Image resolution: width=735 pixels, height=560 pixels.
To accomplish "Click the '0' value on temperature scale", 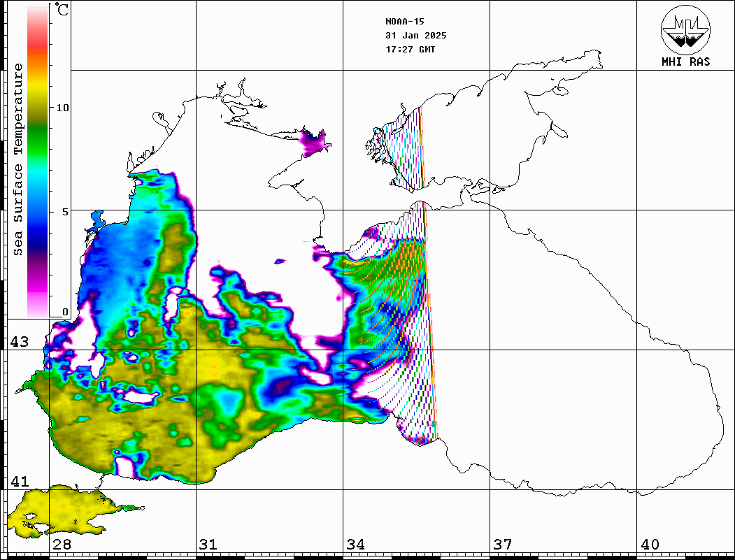I will (x=65, y=312).
